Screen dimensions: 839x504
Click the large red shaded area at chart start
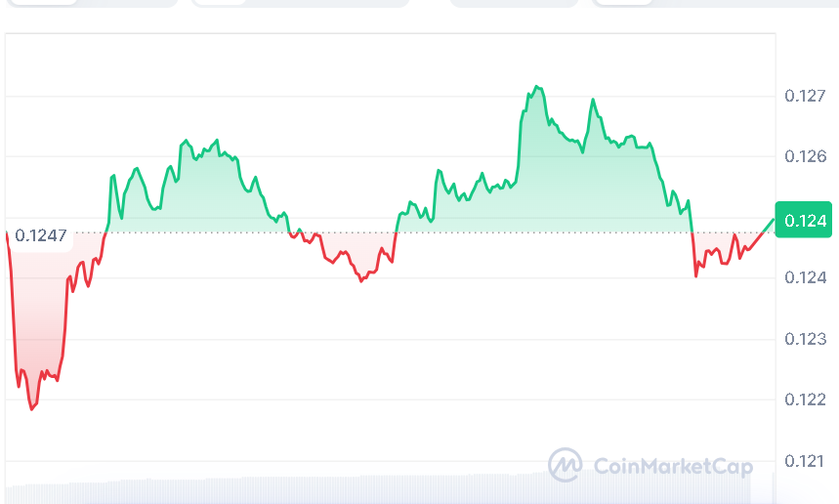pos(34,313)
